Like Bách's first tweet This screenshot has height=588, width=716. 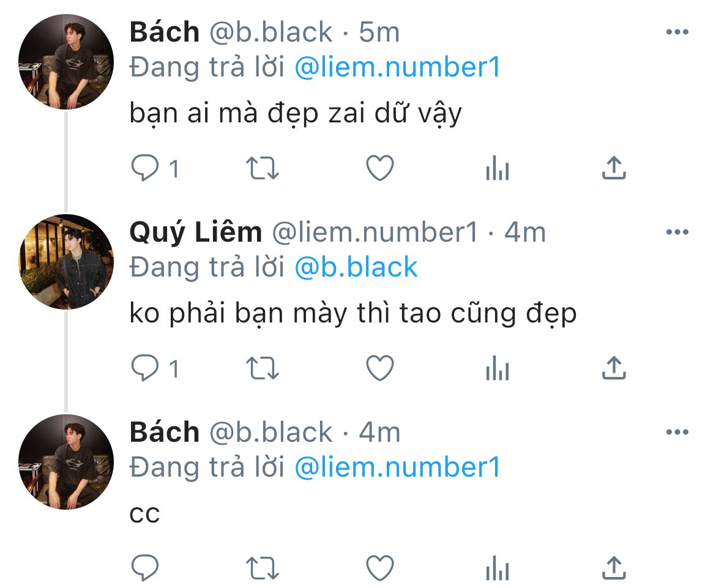pyautogui.click(x=380, y=168)
